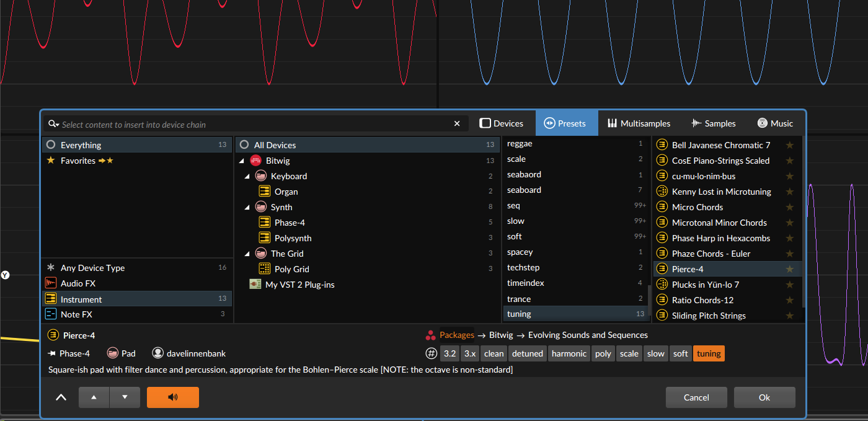Go to previous preset with up arrow
This screenshot has width=868, height=421.
pyautogui.click(x=94, y=397)
